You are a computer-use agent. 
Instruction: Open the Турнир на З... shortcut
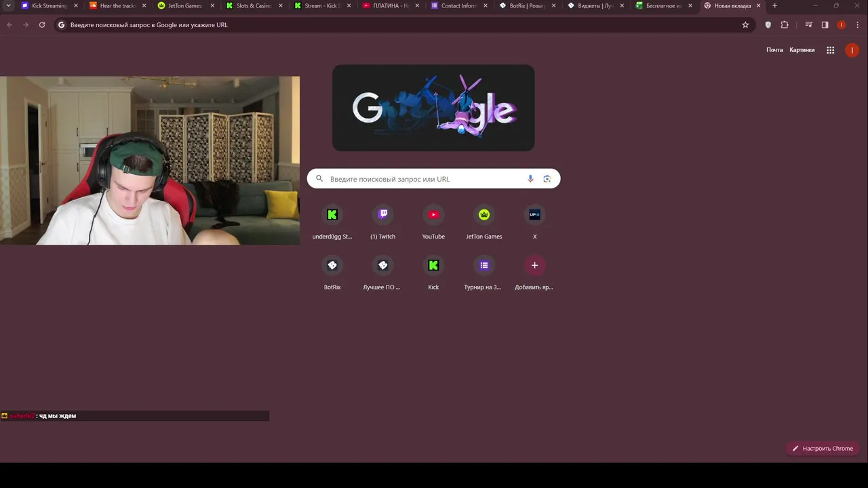[484, 273]
